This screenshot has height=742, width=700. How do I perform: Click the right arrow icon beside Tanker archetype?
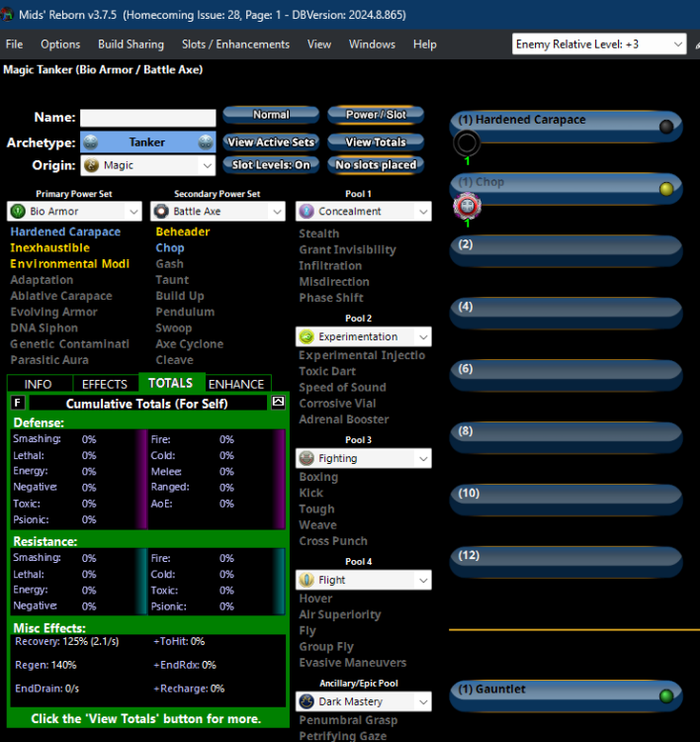205,141
